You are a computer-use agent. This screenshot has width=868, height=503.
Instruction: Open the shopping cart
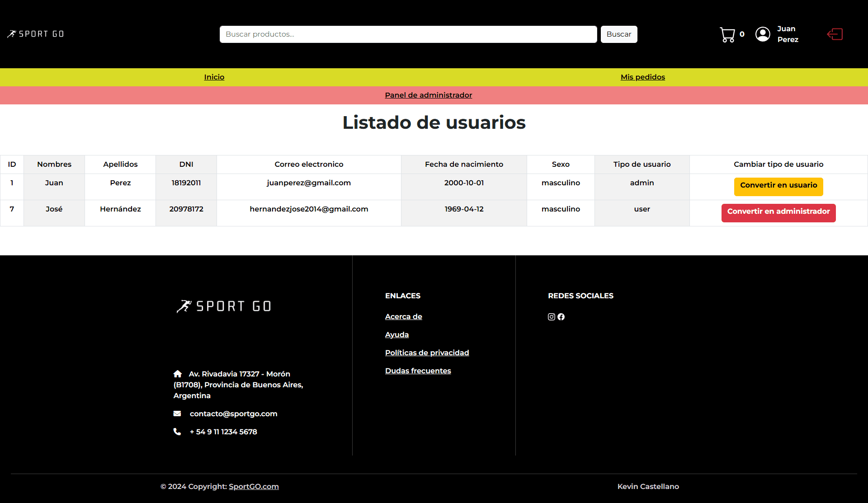click(727, 34)
